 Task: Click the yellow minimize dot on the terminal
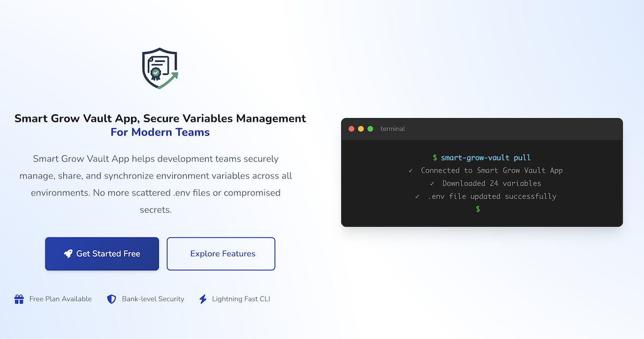tap(361, 129)
